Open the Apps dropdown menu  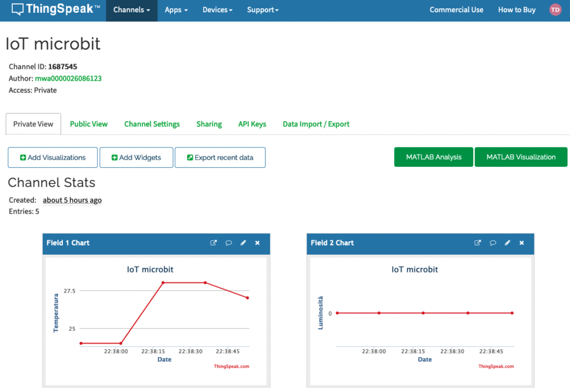pos(176,10)
